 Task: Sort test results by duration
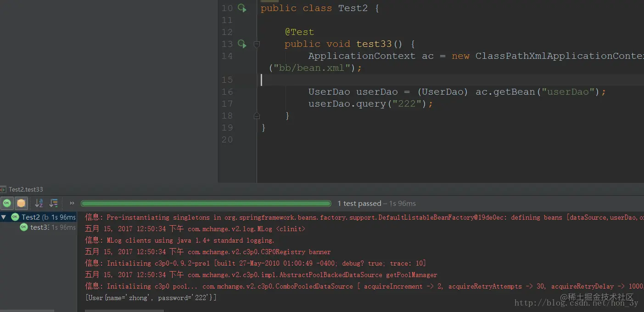pyautogui.click(x=54, y=203)
